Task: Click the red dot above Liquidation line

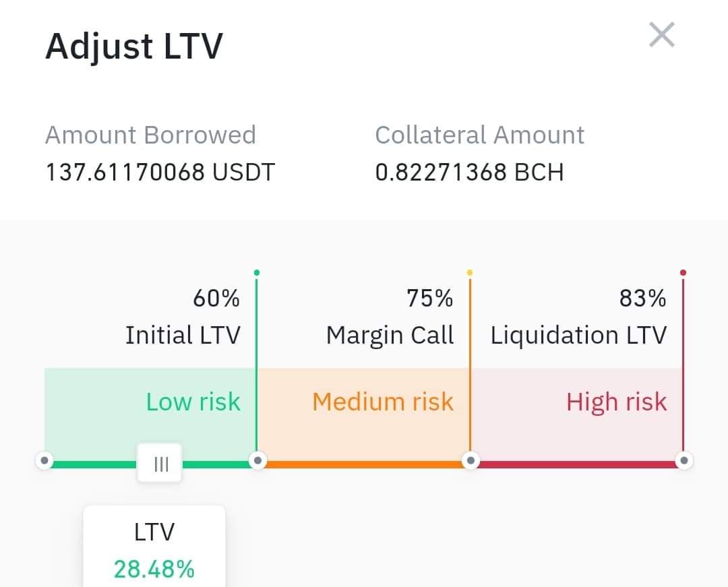Action: [683, 272]
